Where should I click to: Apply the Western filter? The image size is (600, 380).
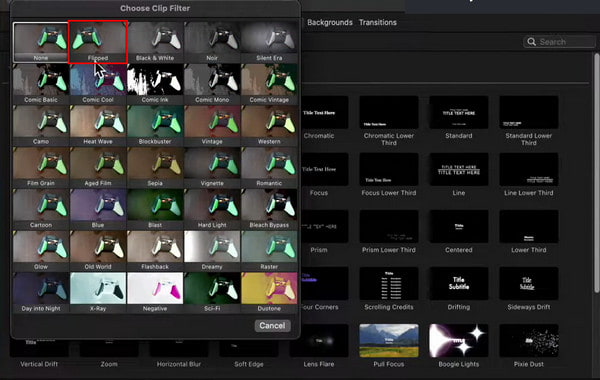point(269,126)
